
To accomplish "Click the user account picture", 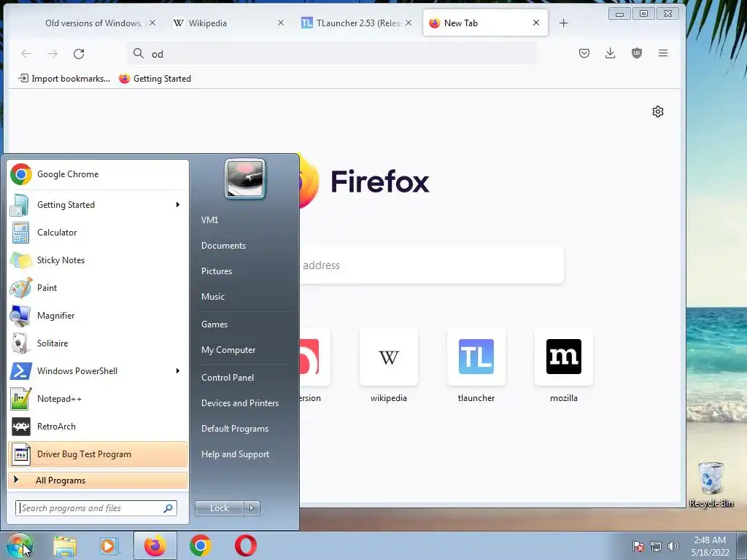I will tap(245, 179).
